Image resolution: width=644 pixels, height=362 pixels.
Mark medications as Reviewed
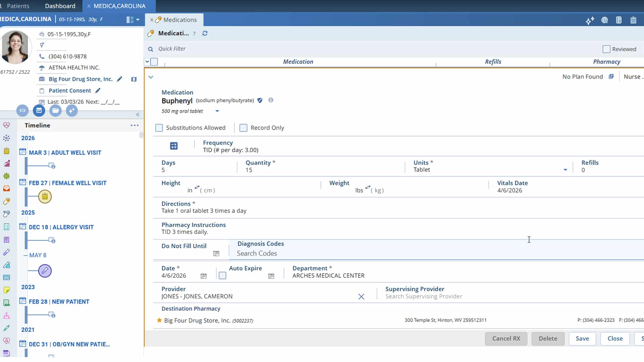606,49
